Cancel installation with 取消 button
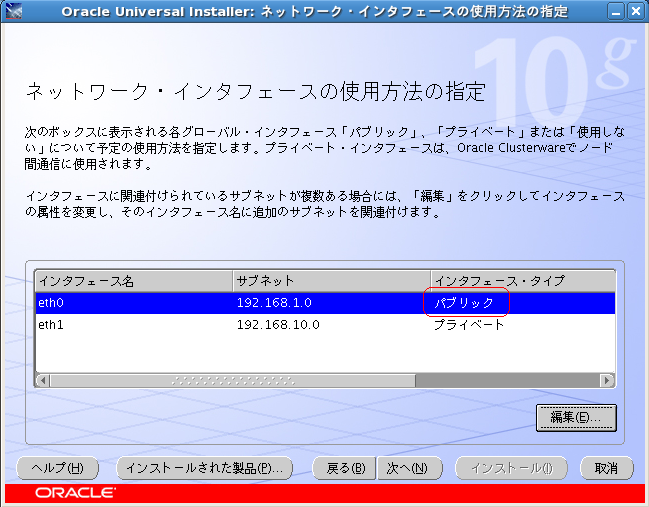The height and width of the screenshot is (507, 649). [606, 468]
